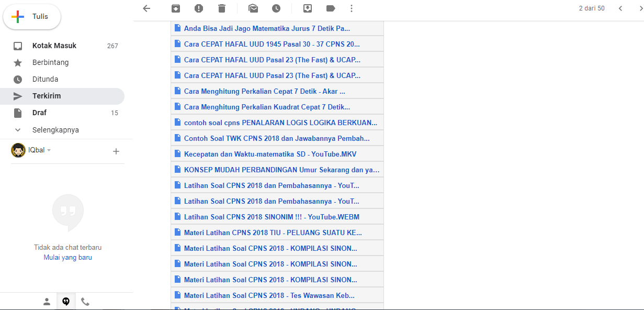644x310 pixels.
Task: Snooze the email with the clock icon
Action: tap(276, 8)
